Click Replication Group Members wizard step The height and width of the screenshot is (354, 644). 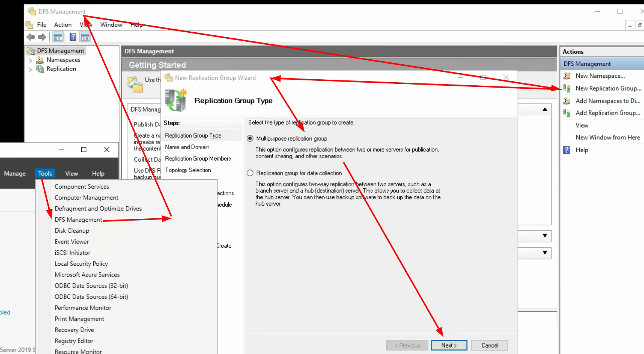click(198, 159)
